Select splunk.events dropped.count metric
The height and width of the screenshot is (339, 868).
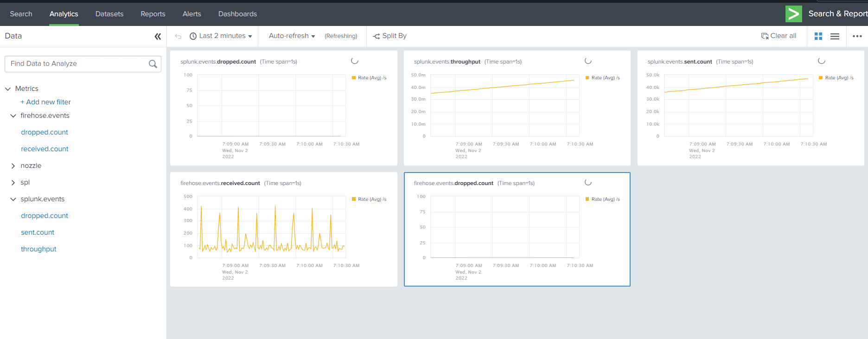pyautogui.click(x=45, y=216)
